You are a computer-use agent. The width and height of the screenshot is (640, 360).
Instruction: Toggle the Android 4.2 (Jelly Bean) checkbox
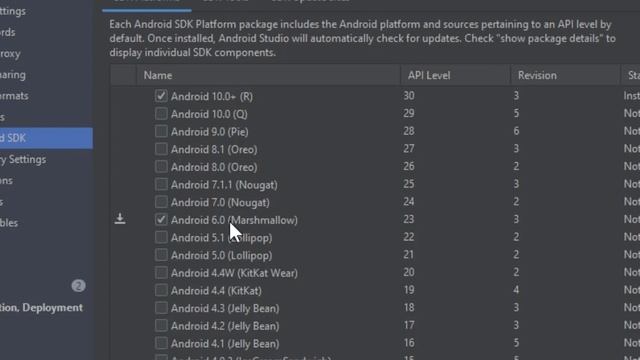161,325
